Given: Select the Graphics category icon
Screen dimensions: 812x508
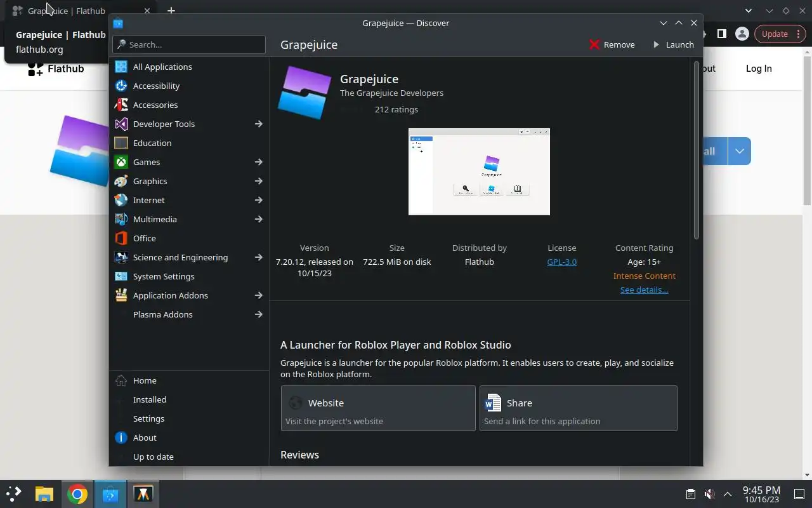Looking at the screenshot, I should [121, 181].
